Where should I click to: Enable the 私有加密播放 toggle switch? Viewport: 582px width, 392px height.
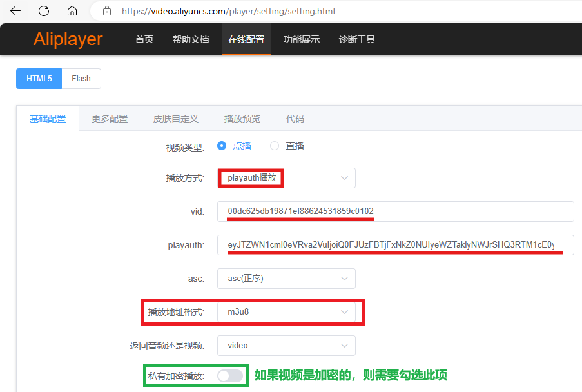point(230,376)
